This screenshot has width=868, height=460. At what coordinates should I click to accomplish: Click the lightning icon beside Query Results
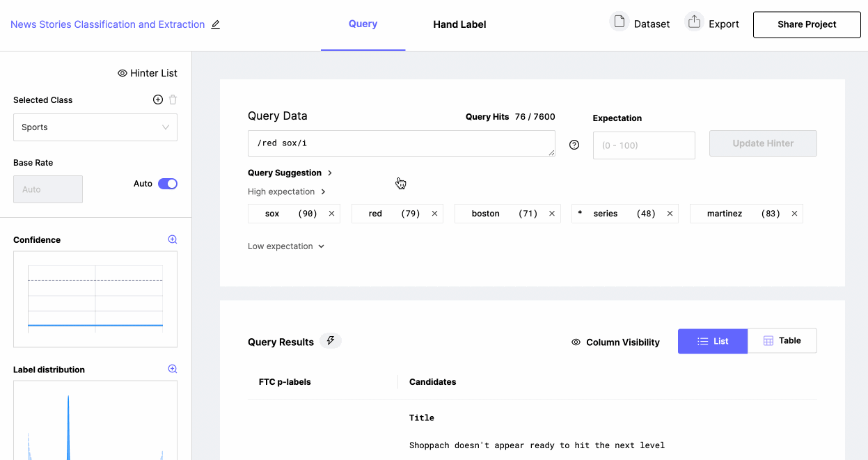(331, 340)
